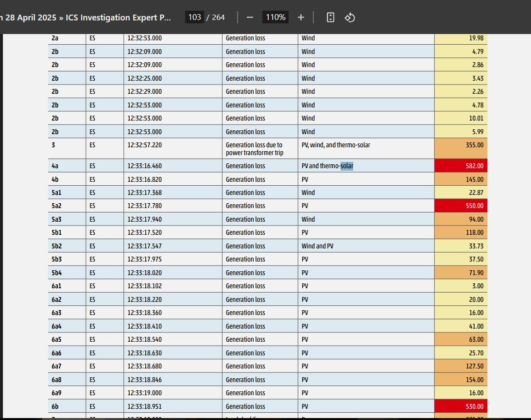Select the red 582.00 cell
Image resolution: width=531 pixels, height=420 pixels.
point(461,166)
